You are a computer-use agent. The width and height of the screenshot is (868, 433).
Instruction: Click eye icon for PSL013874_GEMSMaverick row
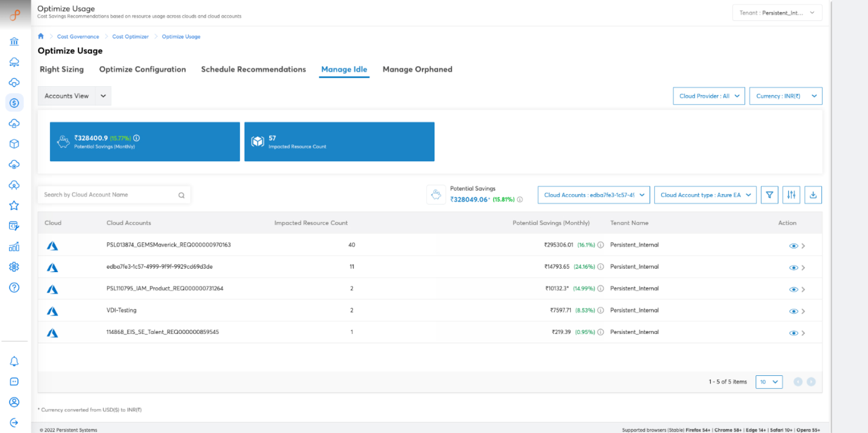[793, 246]
